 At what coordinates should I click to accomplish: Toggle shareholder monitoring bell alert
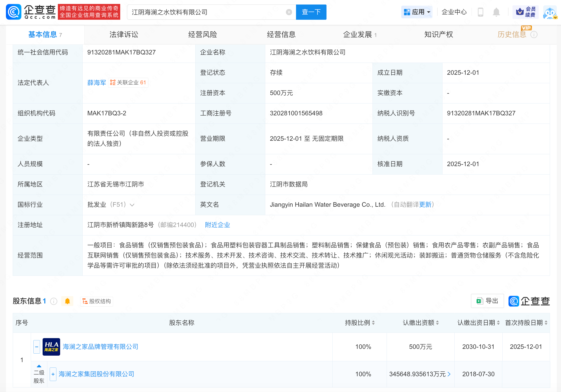click(x=67, y=301)
